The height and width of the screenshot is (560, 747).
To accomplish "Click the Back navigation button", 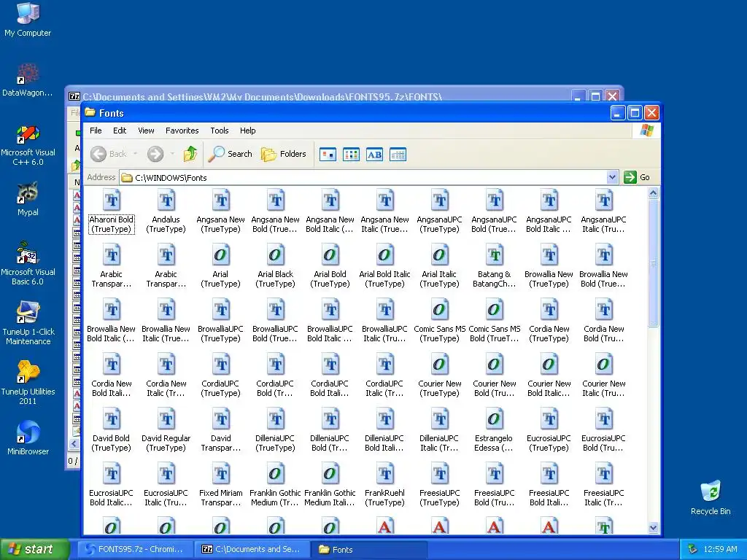I will click(x=109, y=154).
